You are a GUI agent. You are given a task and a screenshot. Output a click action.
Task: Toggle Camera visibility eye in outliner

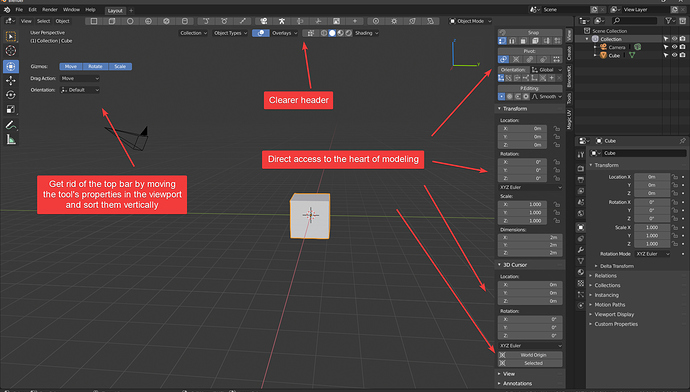[675, 47]
